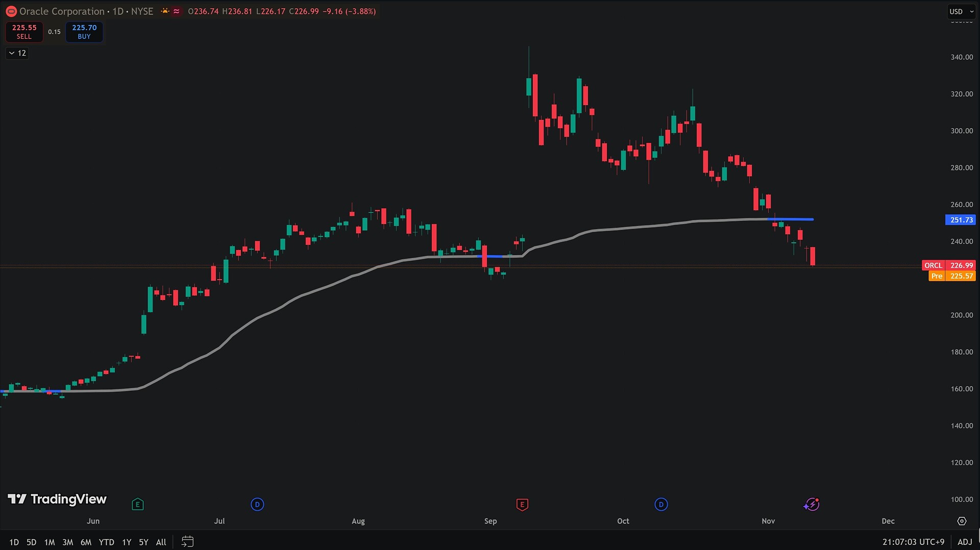Screen dimensions: 980x550
Task: Click the 100.00 price axis label
Action: pyautogui.click(x=962, y=499)
